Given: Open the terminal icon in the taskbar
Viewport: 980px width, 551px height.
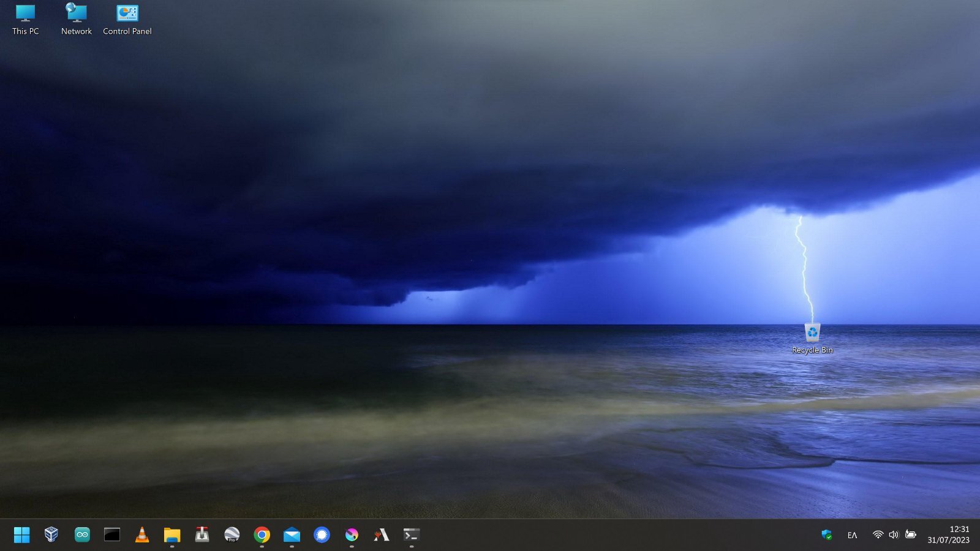Looking at the screenshot, I should [411, 534].
